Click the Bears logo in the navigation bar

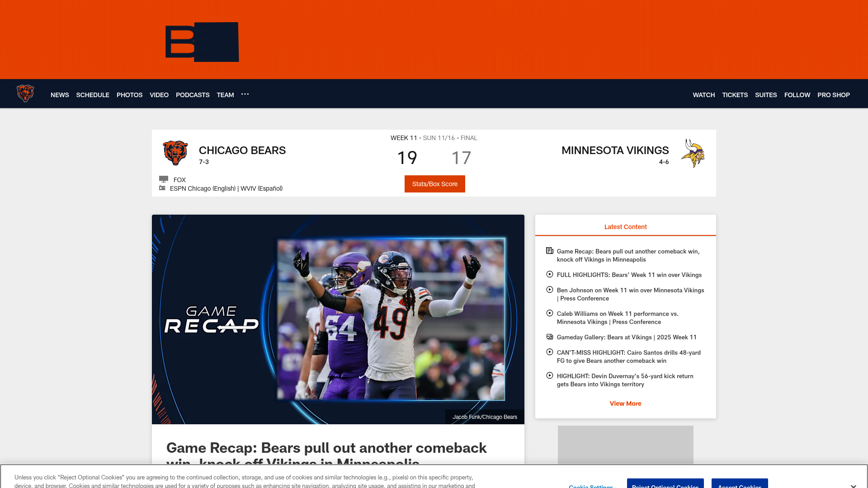pos(26,94)
